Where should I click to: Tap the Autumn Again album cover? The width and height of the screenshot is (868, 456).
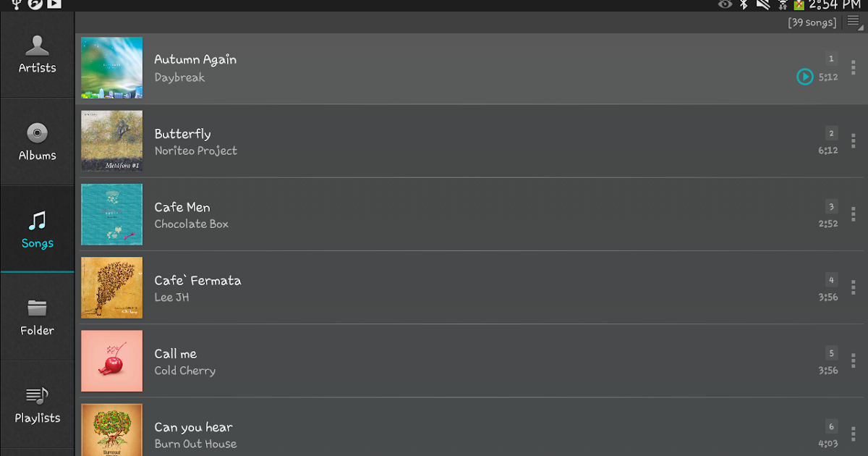(112, 67)
